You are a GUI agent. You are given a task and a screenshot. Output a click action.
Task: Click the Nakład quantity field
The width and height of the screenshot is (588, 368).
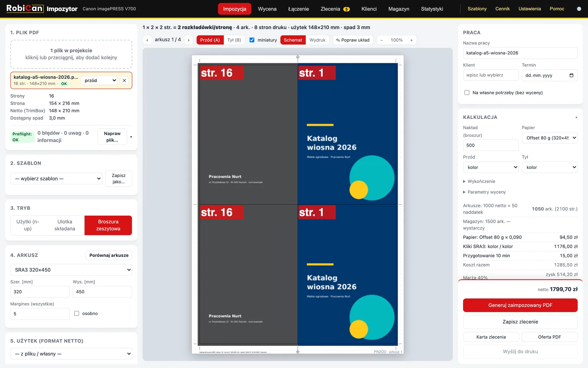coord(491,145)
